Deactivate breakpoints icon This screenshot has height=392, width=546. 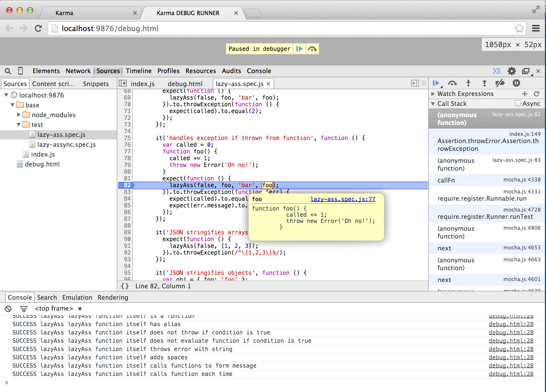pos(500,83)
